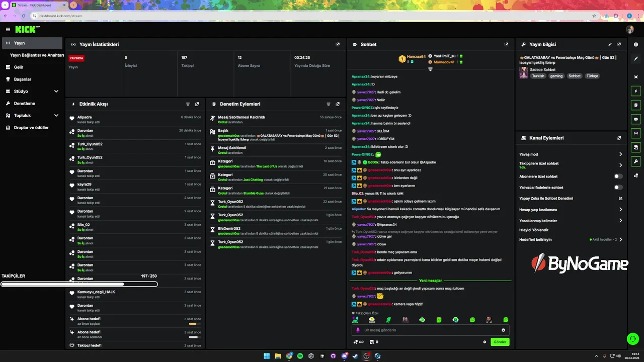Open the filter icon in Etkinlik Akışı
The height and width of the screenshot is (362, 644).
click(188, 104)
